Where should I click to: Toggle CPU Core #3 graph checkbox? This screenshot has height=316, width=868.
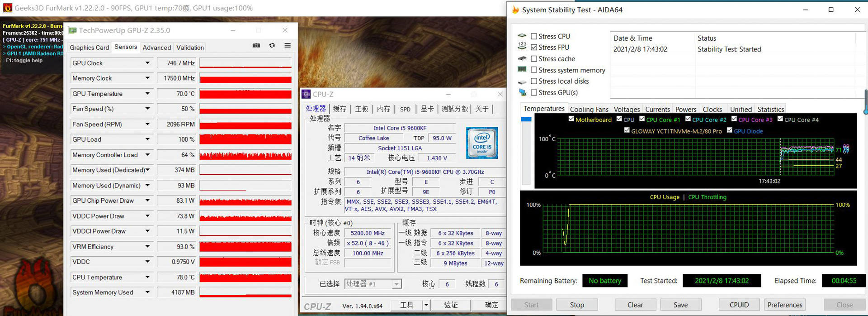[x=734, y=119]
